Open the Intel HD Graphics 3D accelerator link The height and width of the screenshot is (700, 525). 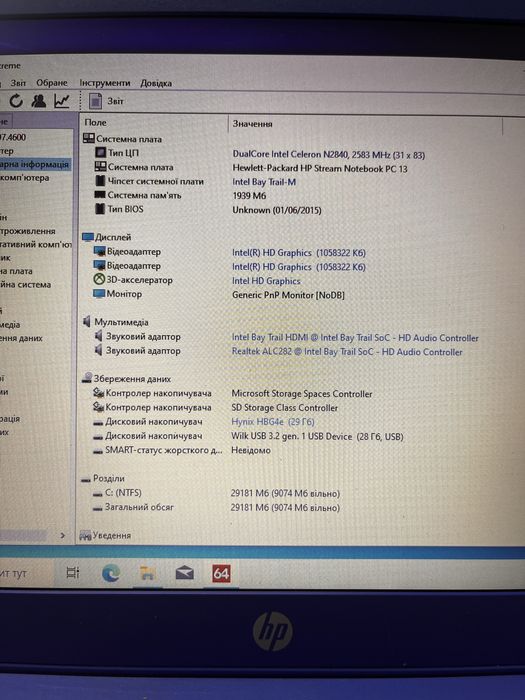(x=266, y=281)
